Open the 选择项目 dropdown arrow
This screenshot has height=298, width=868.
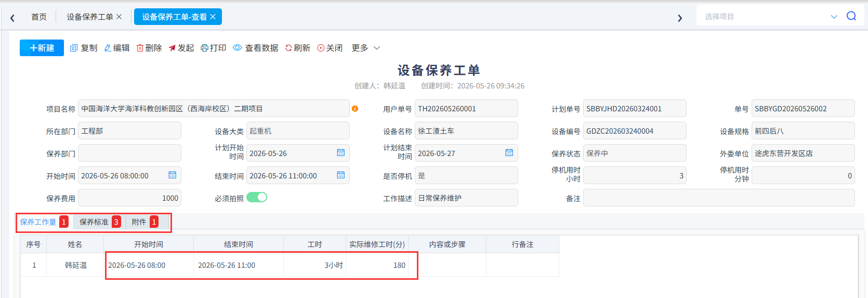(x=834, y=17)
